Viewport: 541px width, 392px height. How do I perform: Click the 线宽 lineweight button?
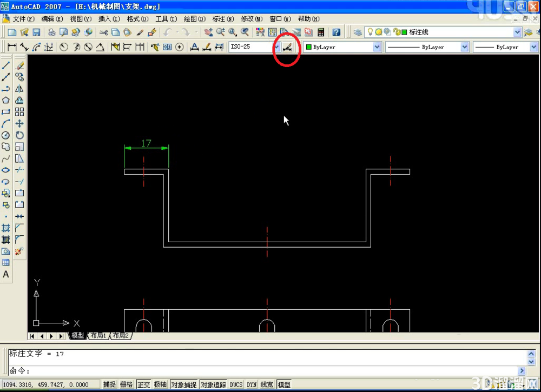[x=266, y=384]
